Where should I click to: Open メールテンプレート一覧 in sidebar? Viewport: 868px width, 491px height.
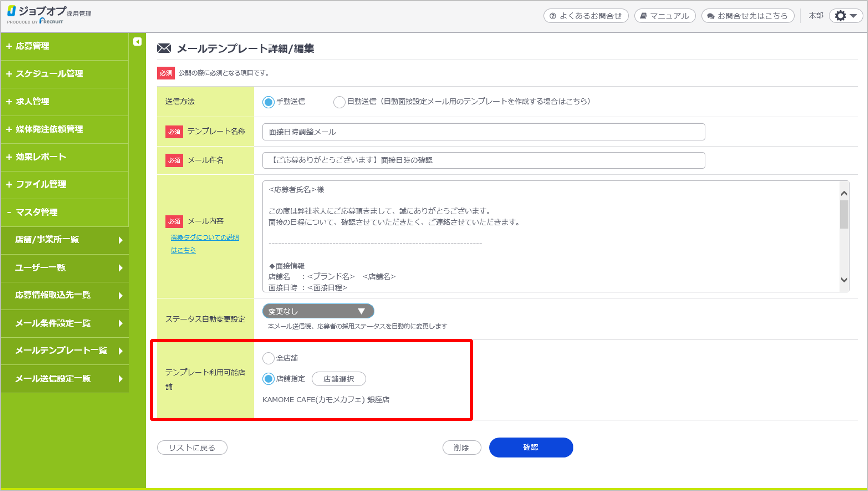(61, 350)
